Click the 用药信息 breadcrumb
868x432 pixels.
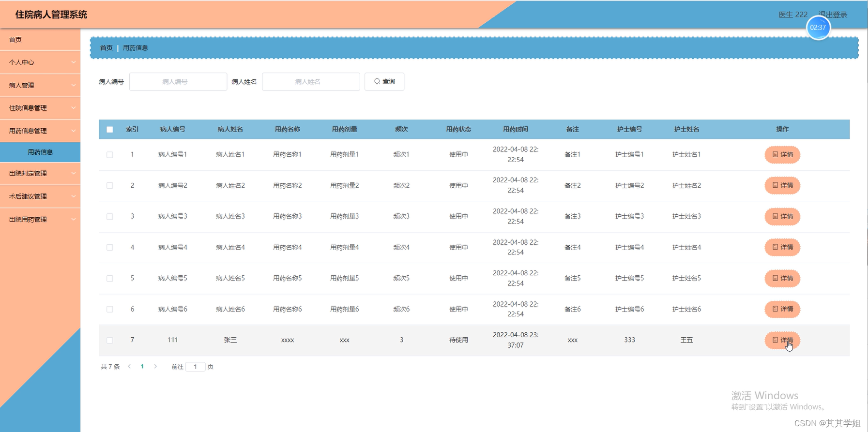(x=136, y=48)
